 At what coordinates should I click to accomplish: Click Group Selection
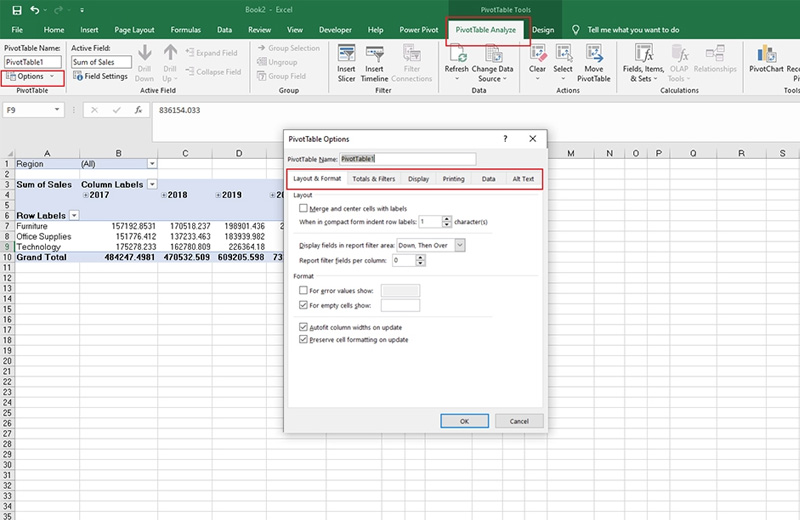coord(289,48)
